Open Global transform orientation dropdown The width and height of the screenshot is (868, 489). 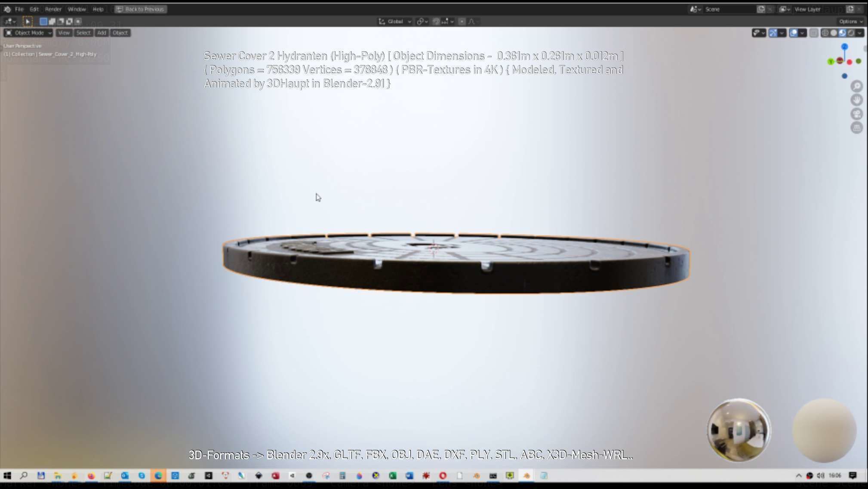point(395,22)
